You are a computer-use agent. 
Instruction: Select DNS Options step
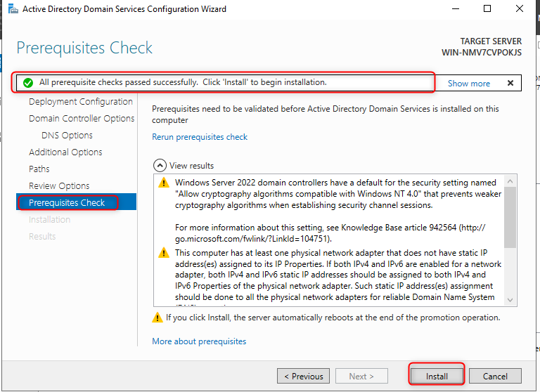pyautogui.click(x=67, y=136)
